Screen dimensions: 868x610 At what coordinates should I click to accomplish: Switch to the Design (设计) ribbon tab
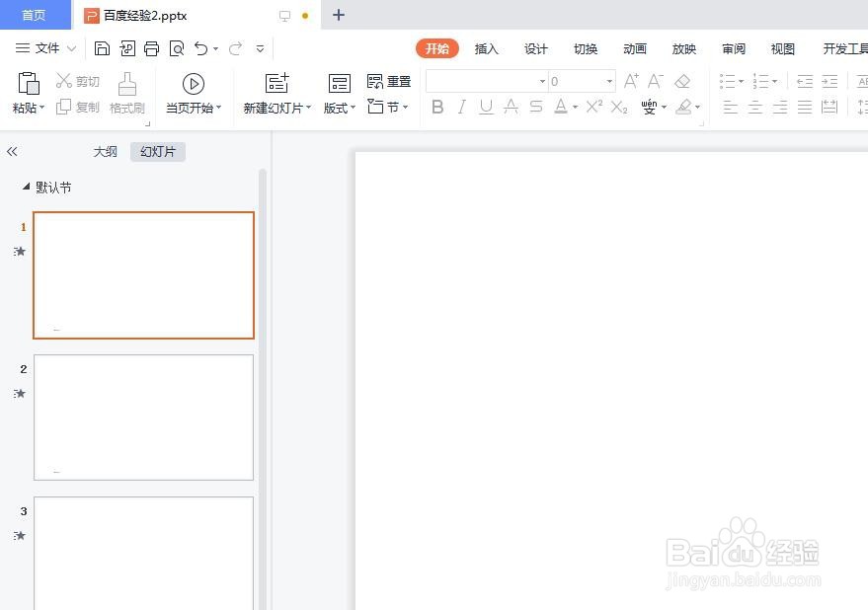[x=536, y=49]
